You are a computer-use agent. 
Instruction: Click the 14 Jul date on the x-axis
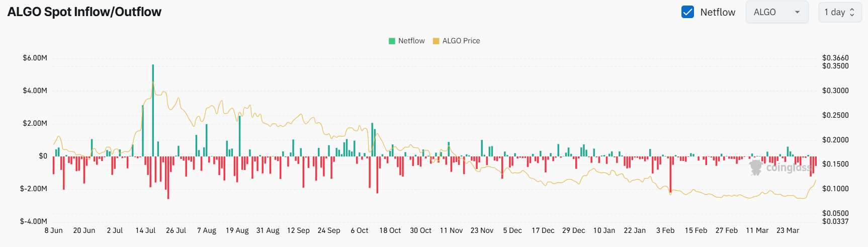145,230
